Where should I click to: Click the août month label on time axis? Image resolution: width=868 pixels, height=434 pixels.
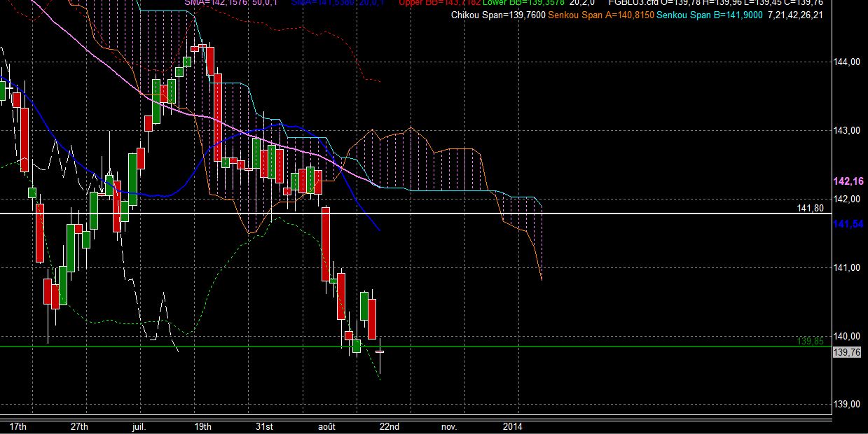[x=327, y=426]
